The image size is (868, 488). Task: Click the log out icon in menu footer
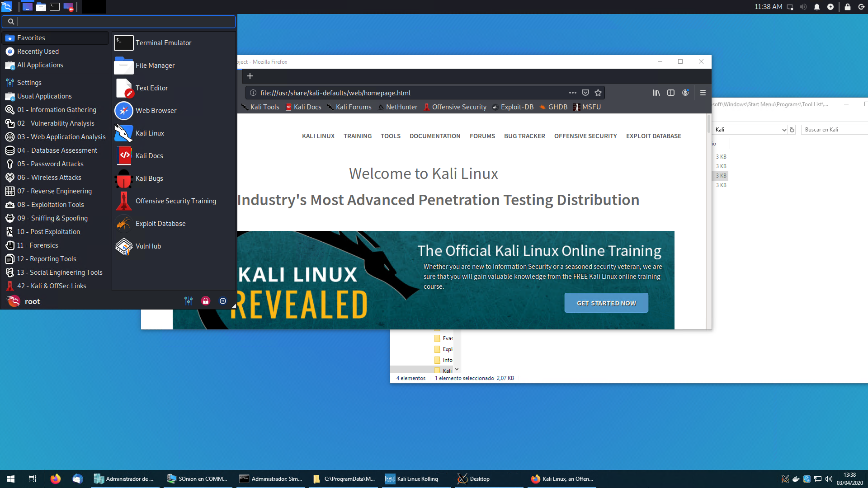223,301
